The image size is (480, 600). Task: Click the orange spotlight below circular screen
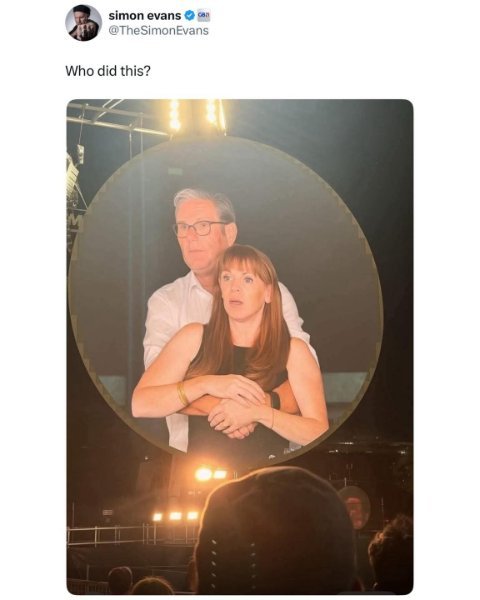210,474
